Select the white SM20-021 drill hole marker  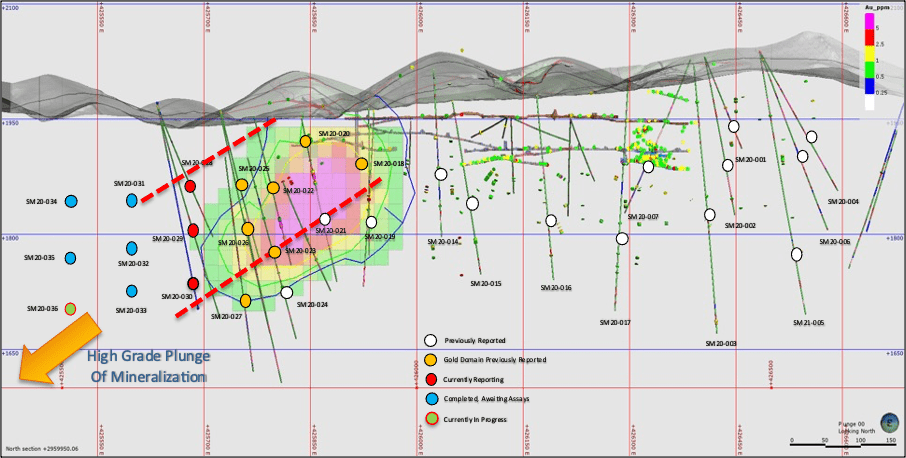point(325,219)
